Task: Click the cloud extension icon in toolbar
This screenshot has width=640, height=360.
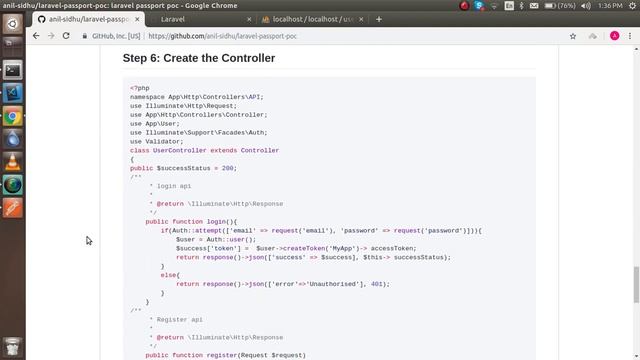Action: (x=593, y=36)
